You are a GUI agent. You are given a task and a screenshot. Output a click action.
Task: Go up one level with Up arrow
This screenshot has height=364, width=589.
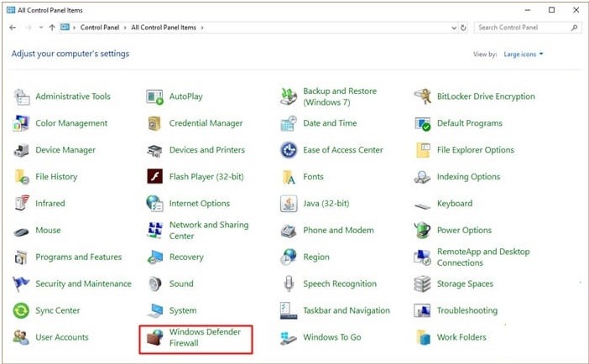point(52,28)
